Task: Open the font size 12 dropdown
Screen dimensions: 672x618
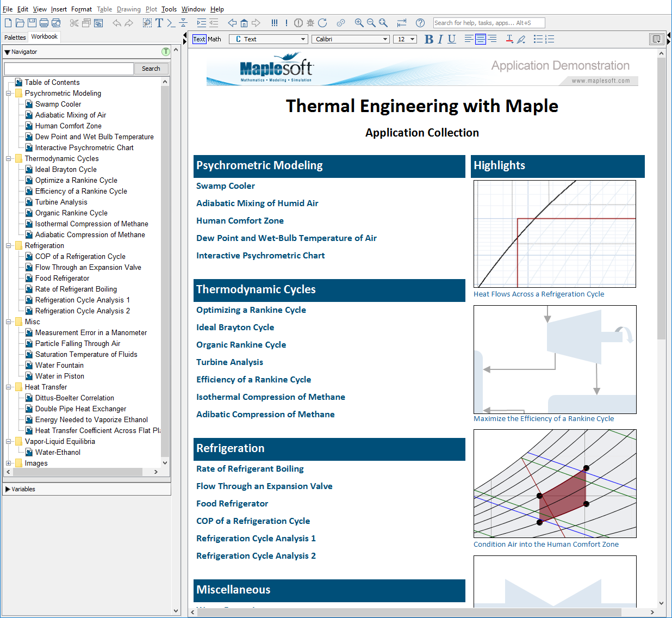Action: (405, 39)
